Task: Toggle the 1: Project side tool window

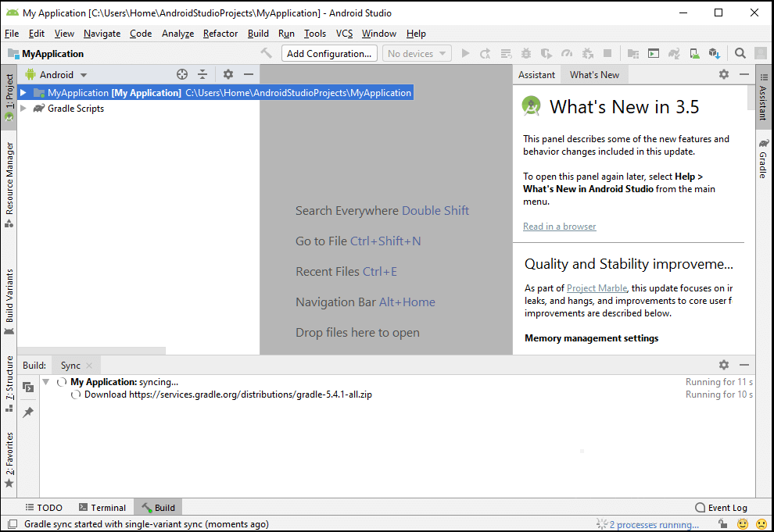Action: point(9,98)
